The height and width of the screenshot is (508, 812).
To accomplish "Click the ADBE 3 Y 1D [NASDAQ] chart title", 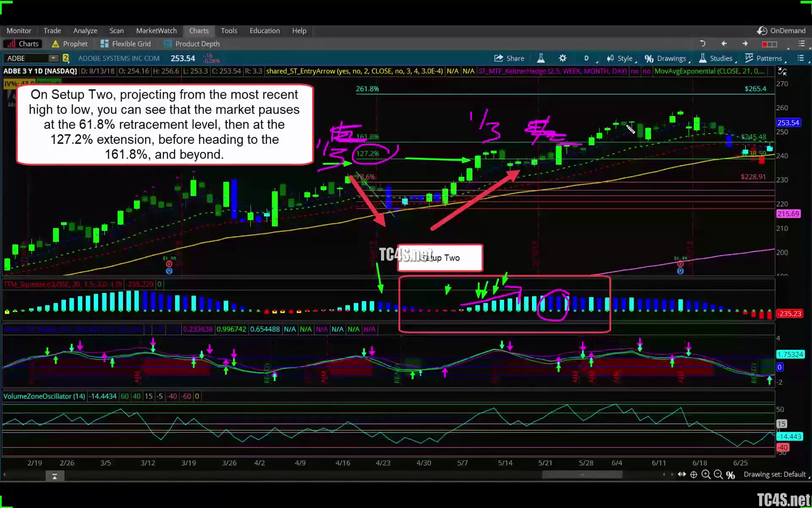I will click(x=40, y=71).
